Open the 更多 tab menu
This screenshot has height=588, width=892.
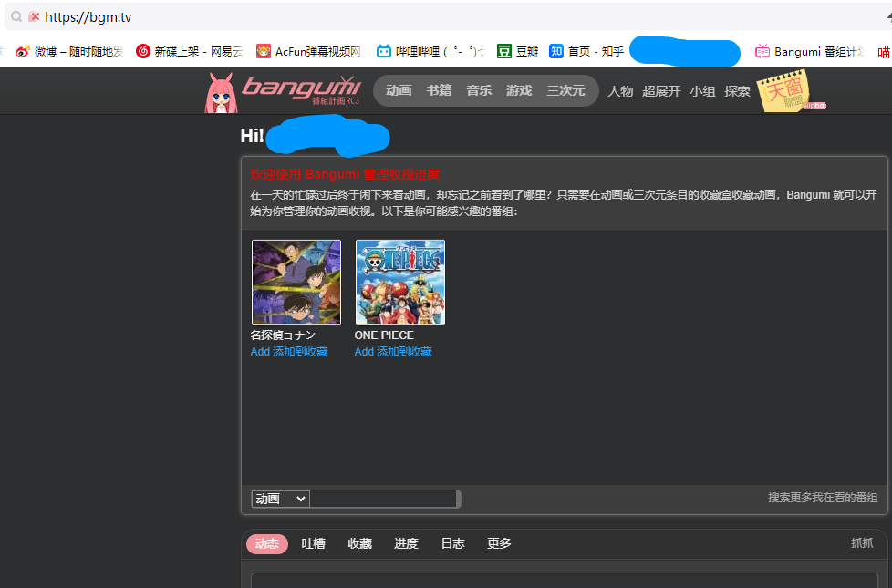click(499, 543)
